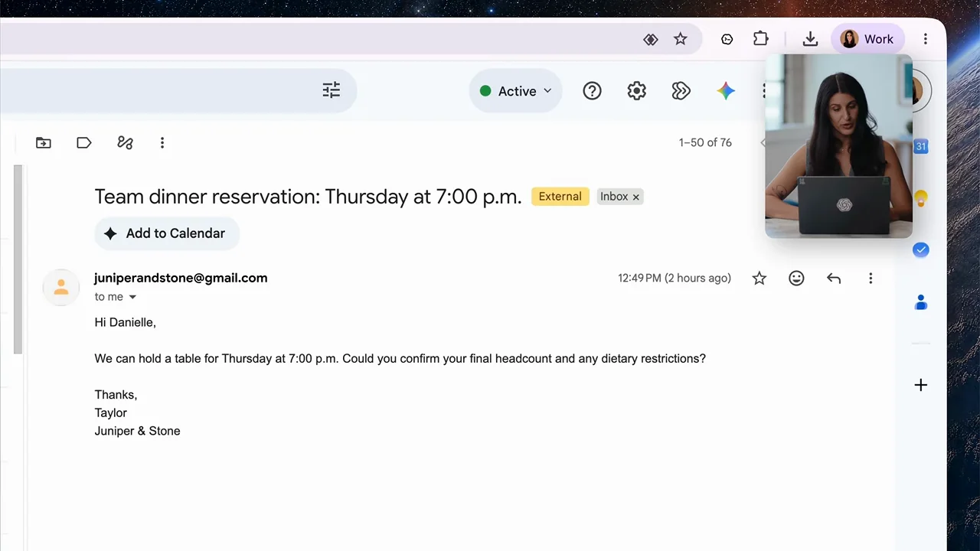980x551 pixels.
Task: Click the sender avatar icon
Action: click(61, 287)
